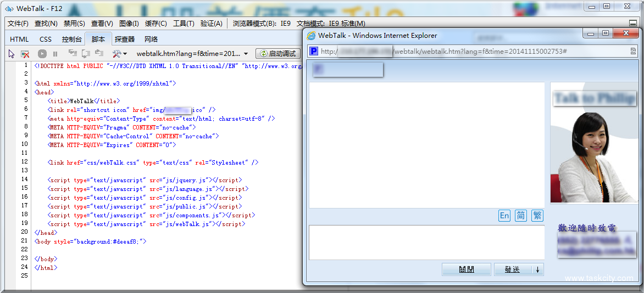This screenshot has width=644, height=293.
Task: Select the 繁 traditional Chinese language button
Action: [x=537, y=216]
